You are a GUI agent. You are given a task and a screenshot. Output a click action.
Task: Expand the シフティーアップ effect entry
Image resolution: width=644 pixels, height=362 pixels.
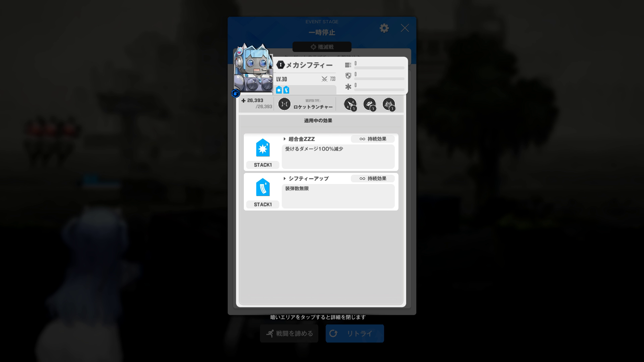(284, 179)
